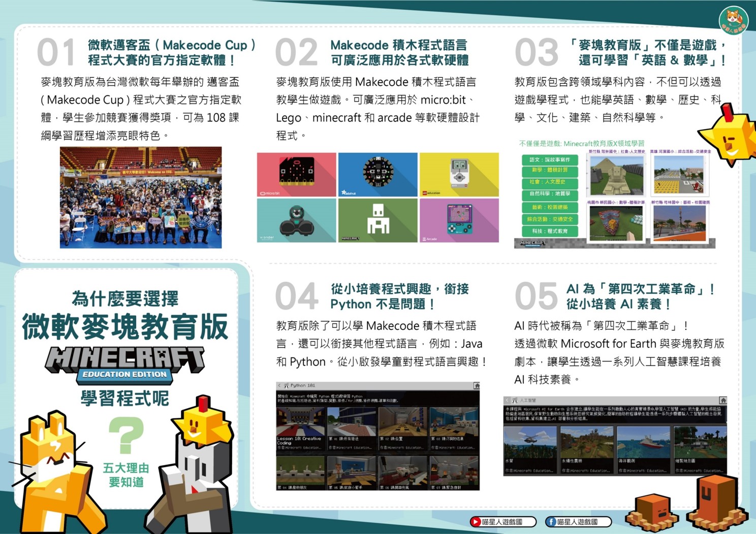Click the text 為什麼要選擇

125,298
